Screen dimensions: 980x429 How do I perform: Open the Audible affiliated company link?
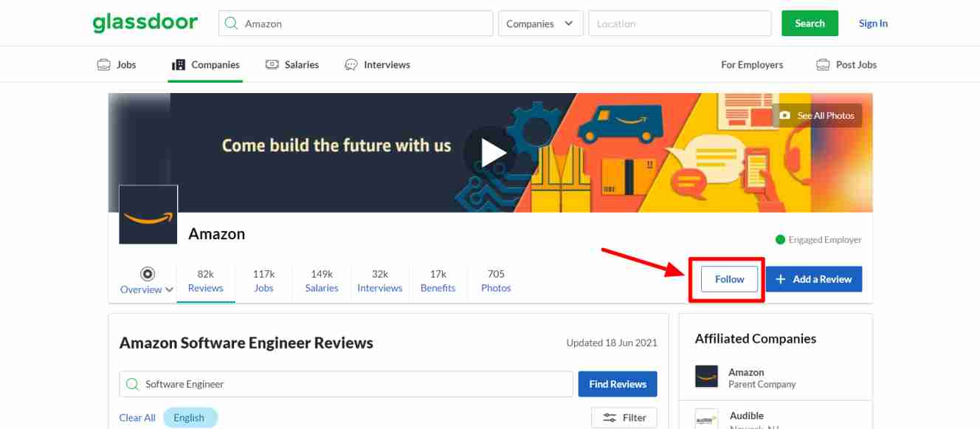pyautogui.click(x=747, y=416)
